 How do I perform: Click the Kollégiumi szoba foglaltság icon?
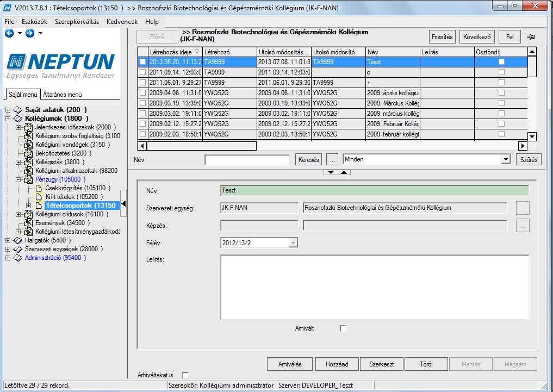tap(28, 136)
